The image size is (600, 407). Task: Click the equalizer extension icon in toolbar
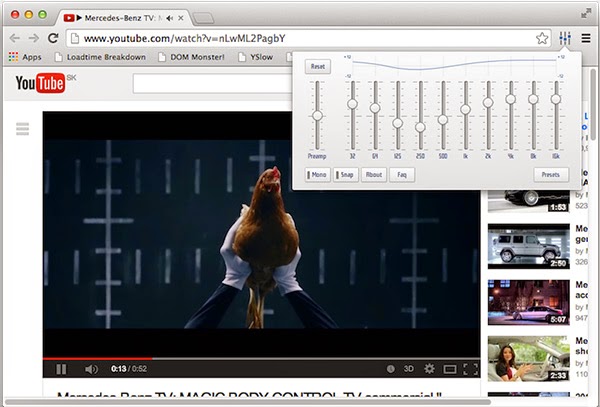(565, 38)
